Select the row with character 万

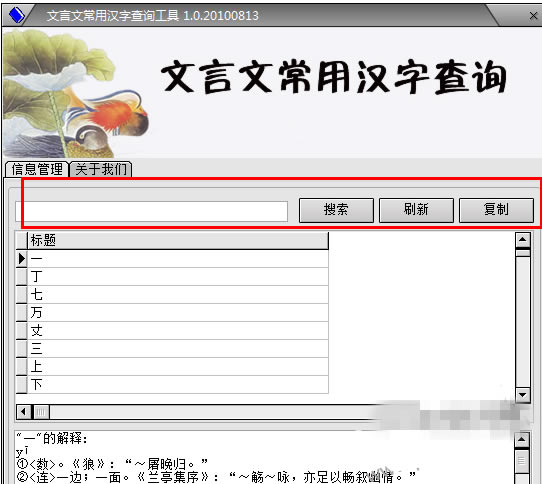pyautogui.click(x=178, y=313)
